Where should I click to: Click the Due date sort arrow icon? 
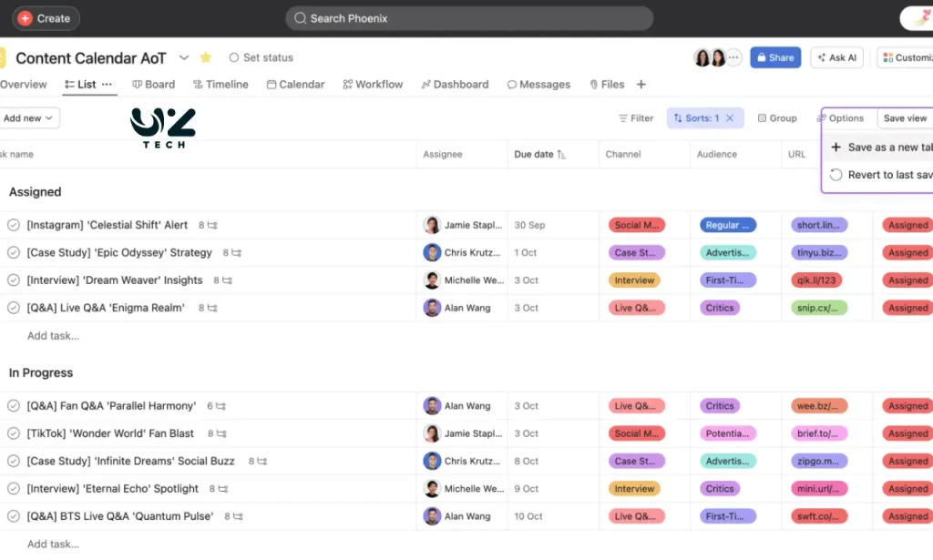[x=561, y=155]
